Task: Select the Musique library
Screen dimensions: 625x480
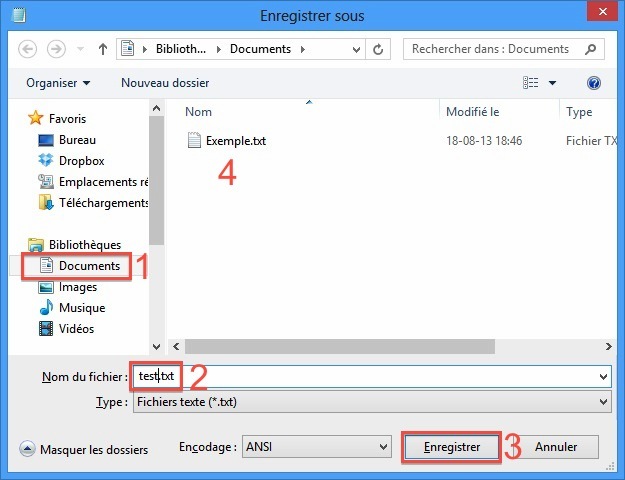Action: coord(81,308)
